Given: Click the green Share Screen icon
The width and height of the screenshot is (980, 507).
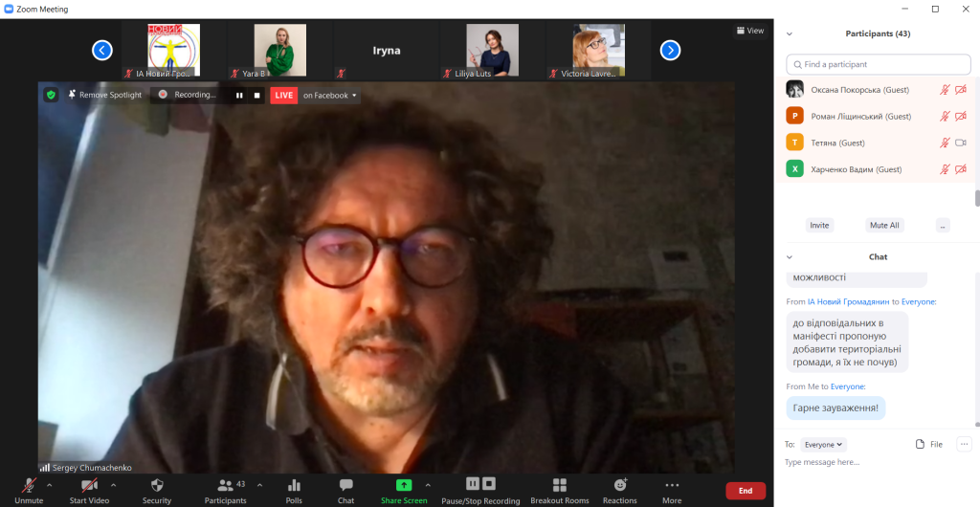Looking at the screenshot, I should click(404, 485).
